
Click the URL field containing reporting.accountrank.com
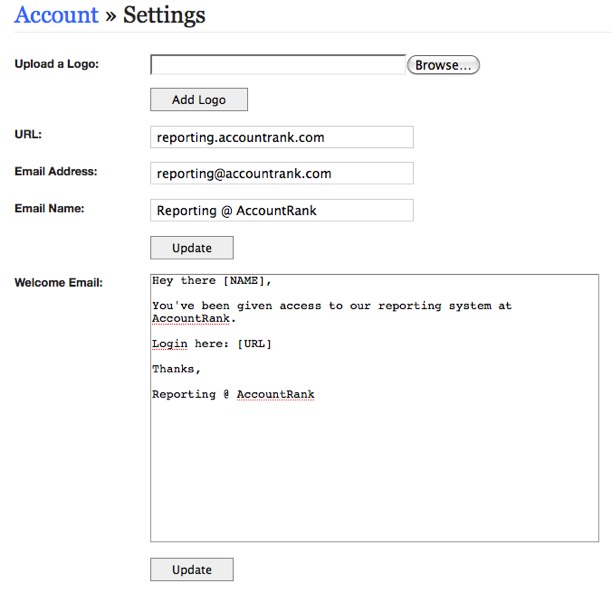(281, 137)
